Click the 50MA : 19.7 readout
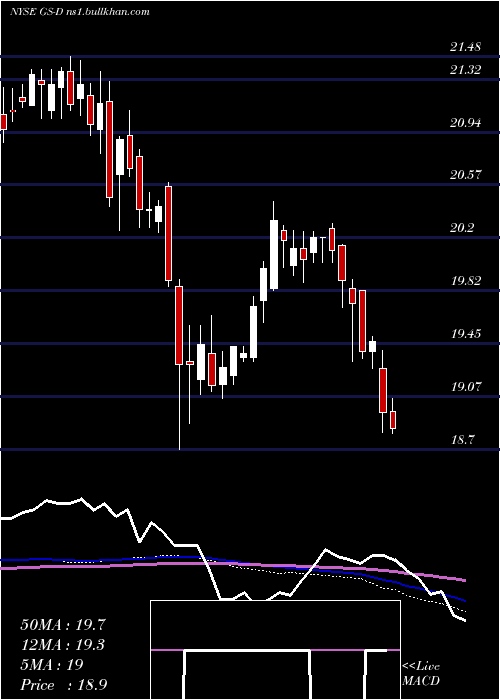The image size is (500, 700). tap(63, 625)
